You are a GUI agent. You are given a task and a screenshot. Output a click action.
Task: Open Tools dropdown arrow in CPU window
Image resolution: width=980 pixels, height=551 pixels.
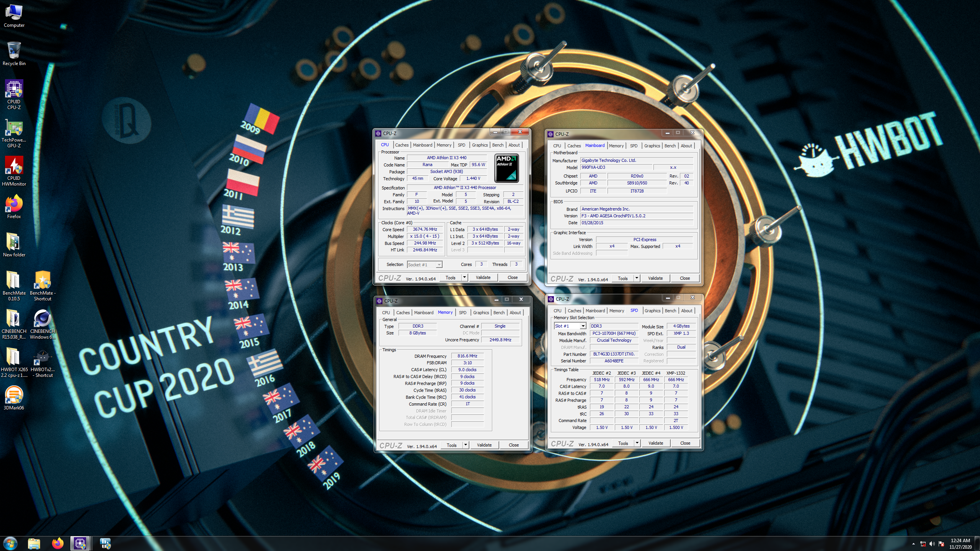click(x=464, y=277)
